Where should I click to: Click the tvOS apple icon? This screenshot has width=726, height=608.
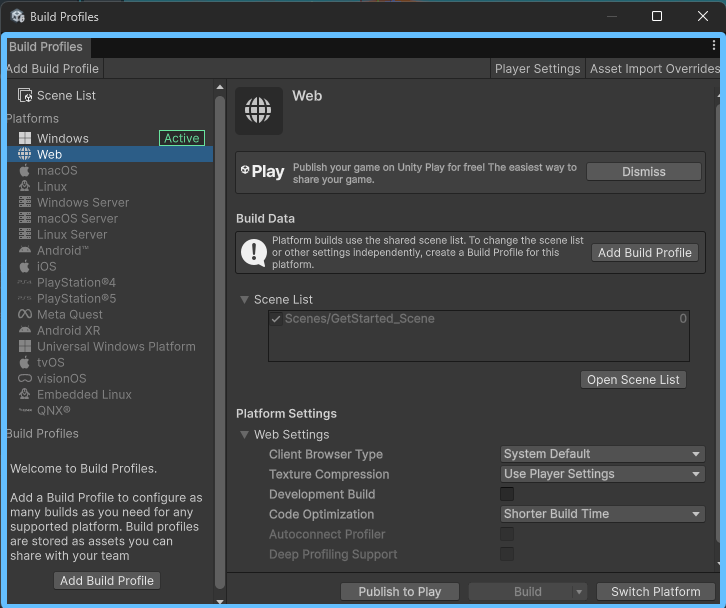25,362
